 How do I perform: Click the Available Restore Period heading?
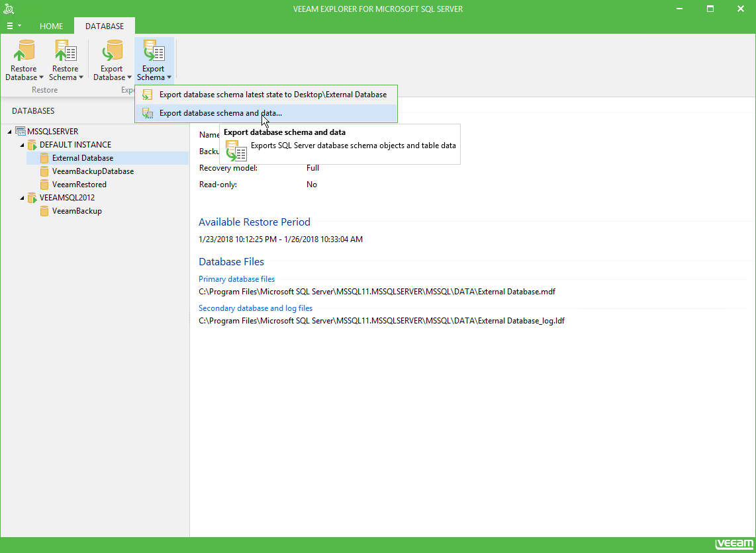[255, 222]
